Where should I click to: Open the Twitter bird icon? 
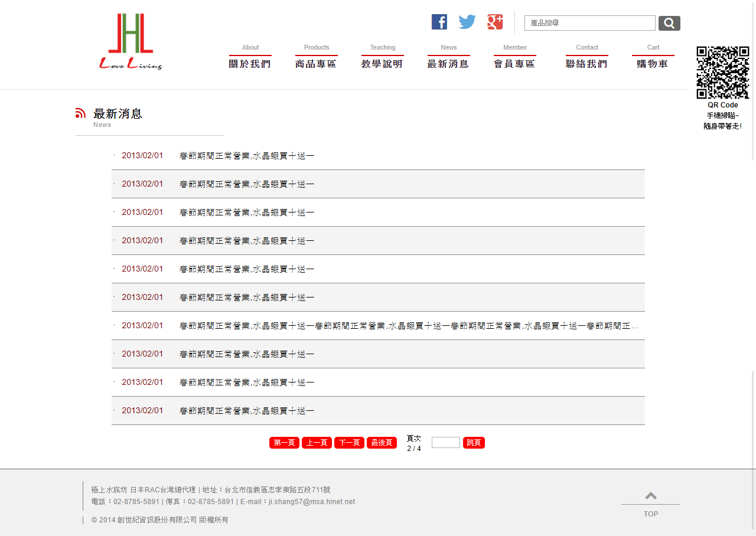point(467,22)
